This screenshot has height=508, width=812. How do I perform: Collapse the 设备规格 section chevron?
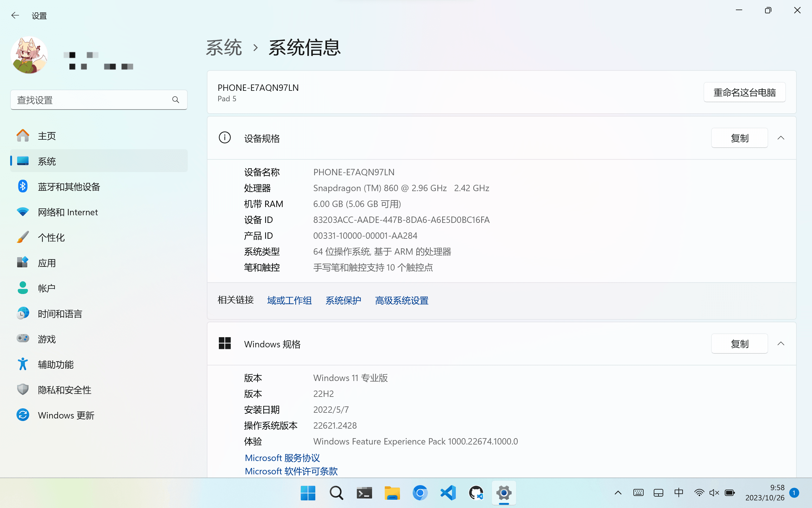tap(781, 138)
